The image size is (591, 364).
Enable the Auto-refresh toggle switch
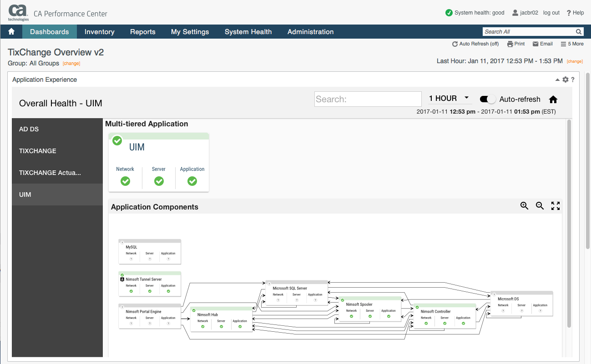click(488, 99)
